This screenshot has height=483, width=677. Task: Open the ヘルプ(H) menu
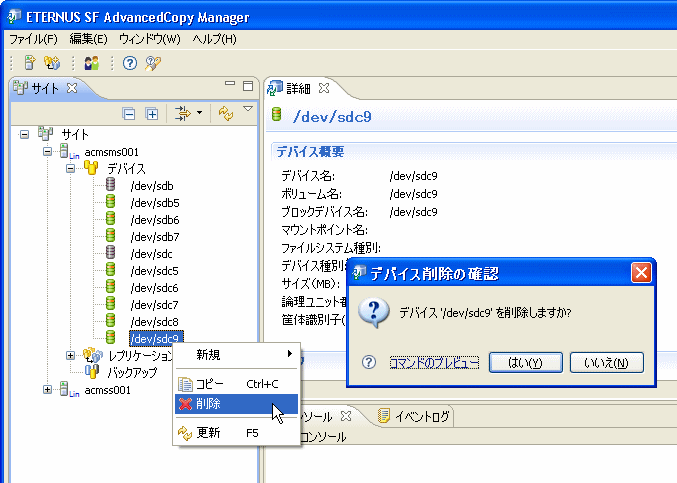coord(214,39)
